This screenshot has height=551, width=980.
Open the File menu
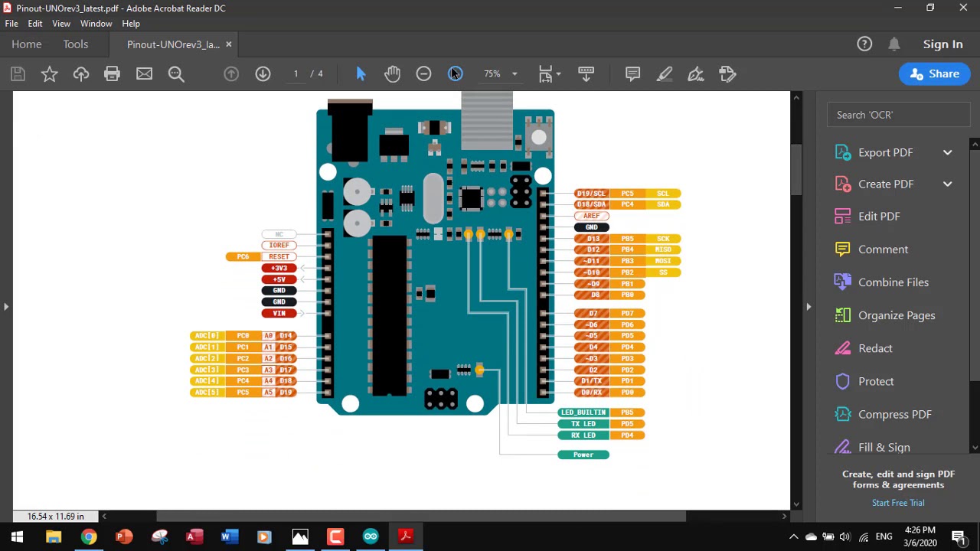[11, 24]
